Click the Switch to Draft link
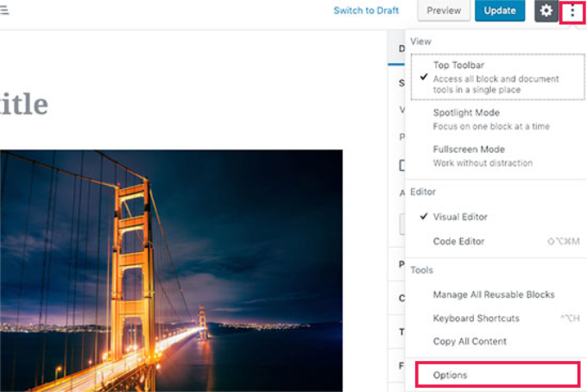587x392 pixels. click(x=366, y=11)
